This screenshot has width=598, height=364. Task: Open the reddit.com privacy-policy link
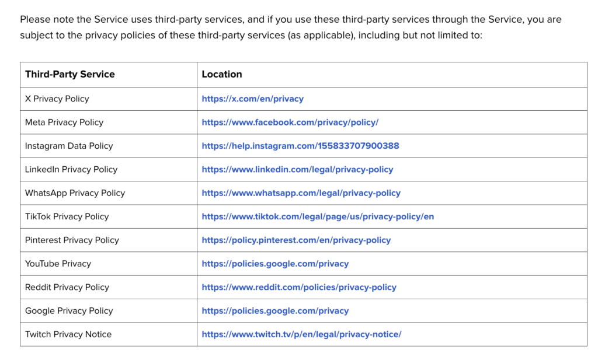tap(299, 288)
